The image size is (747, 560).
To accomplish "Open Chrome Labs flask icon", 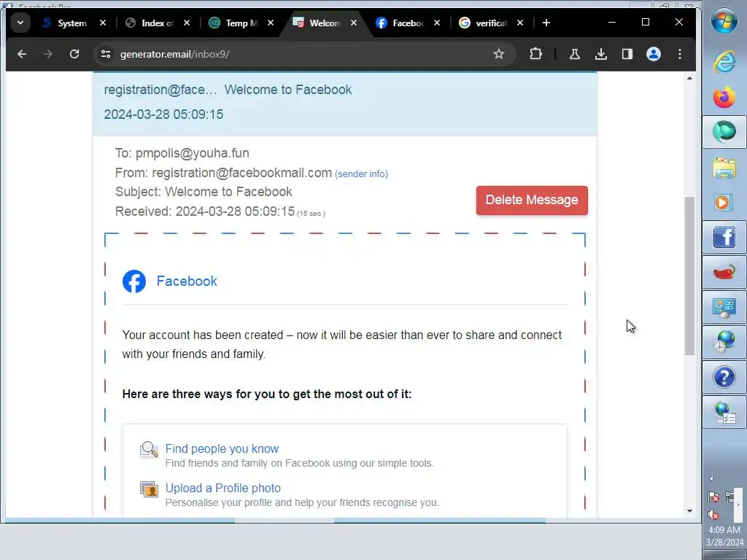I will coord(575,54).
